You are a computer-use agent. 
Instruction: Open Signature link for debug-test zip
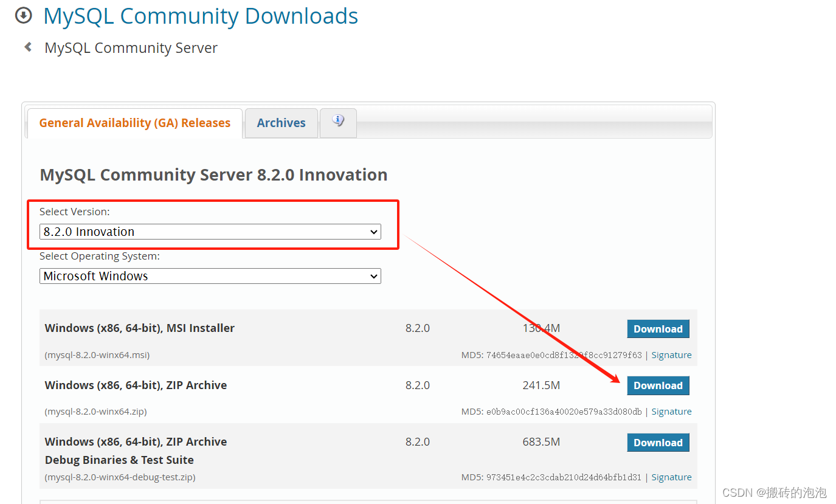(671, 477)
